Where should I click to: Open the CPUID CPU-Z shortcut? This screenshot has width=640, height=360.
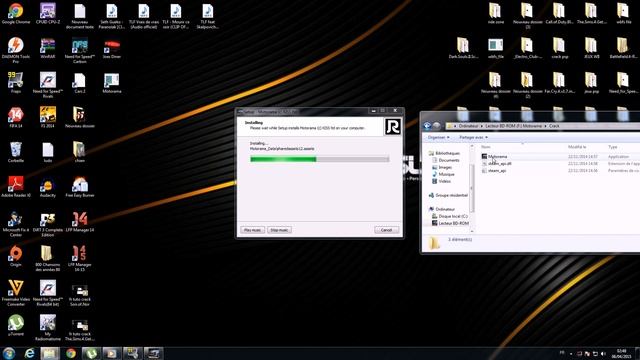click(48, 13)
